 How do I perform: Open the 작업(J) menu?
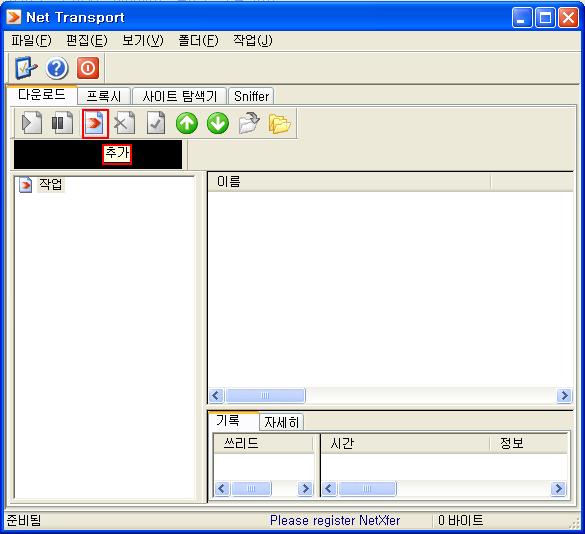coord(253,40)
